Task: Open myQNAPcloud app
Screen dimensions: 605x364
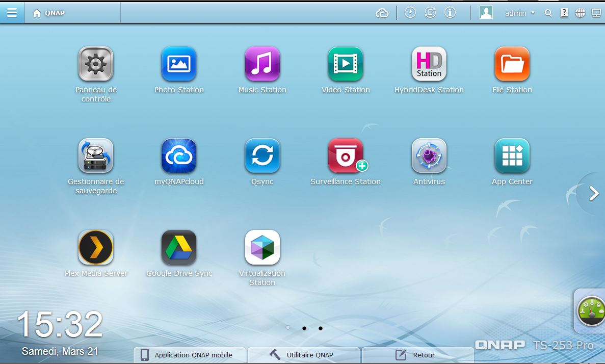Action: pyautogui.click(x=179, y=156)
